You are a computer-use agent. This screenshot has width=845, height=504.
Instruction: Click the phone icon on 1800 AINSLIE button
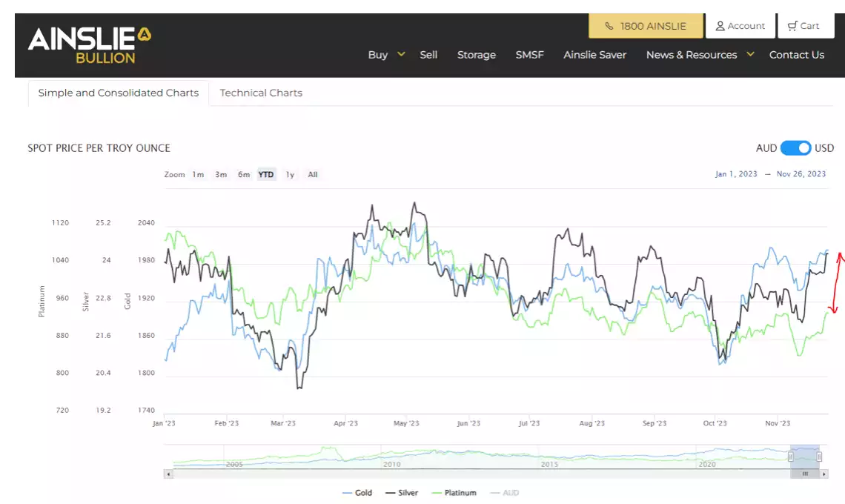[611, 25]
